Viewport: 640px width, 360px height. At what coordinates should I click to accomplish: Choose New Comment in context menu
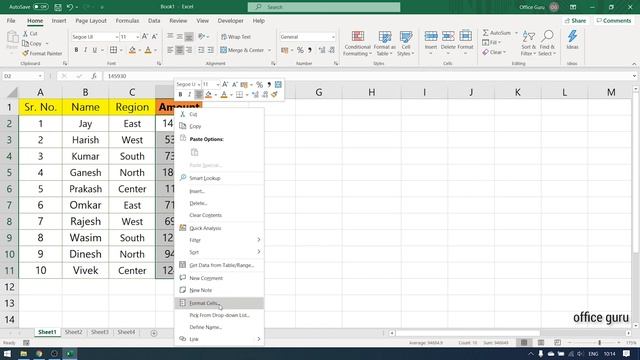[x=219, y=278]
